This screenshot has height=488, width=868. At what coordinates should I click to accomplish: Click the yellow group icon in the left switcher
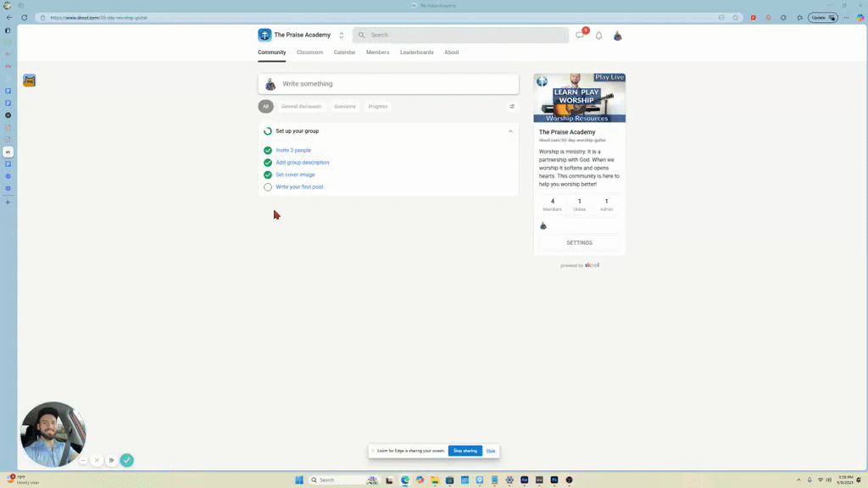[30, 80]
